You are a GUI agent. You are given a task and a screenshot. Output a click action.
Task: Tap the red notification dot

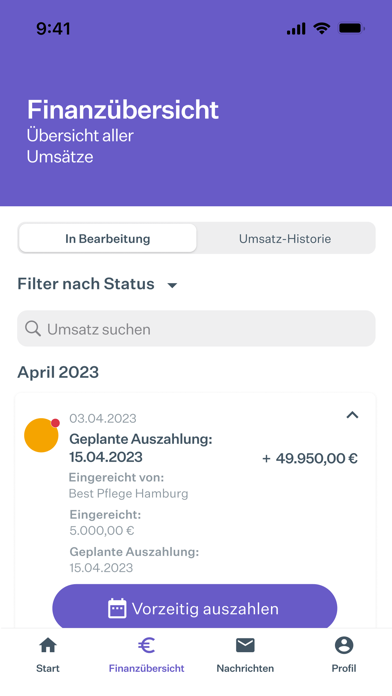55,423
